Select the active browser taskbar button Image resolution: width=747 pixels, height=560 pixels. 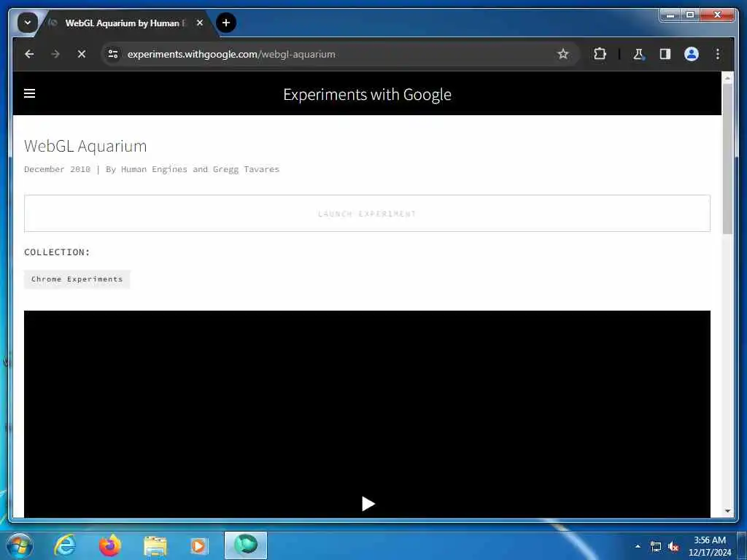point(246,545)
